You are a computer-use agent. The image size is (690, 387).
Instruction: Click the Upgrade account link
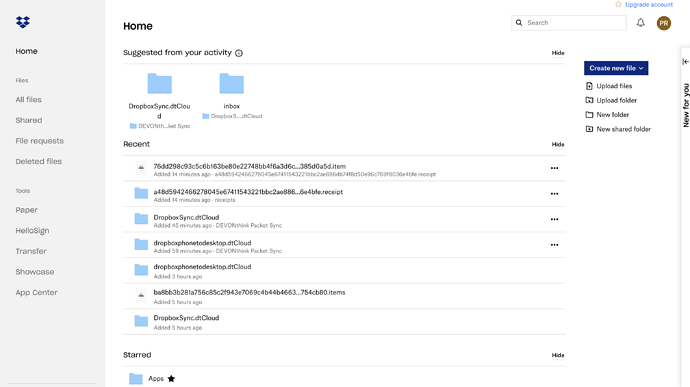(649, 4)
